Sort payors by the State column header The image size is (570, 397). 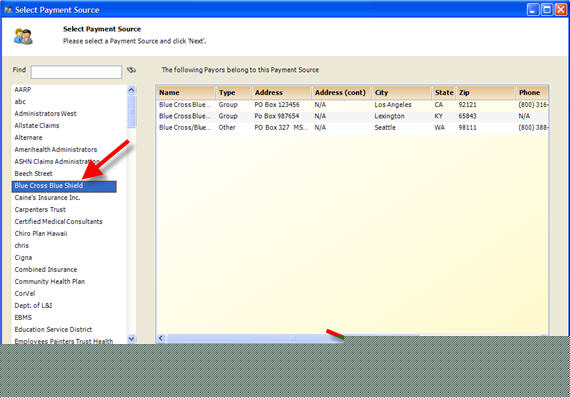click(444, 93)
